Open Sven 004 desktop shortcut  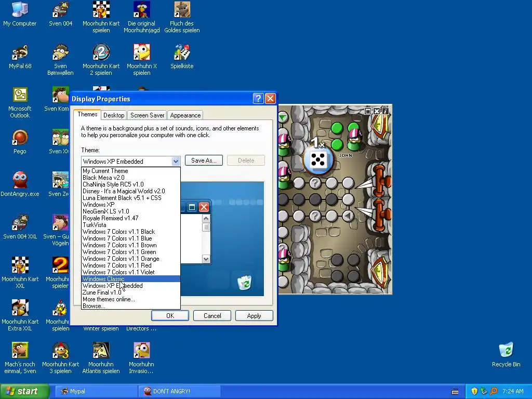click(60, 14)
